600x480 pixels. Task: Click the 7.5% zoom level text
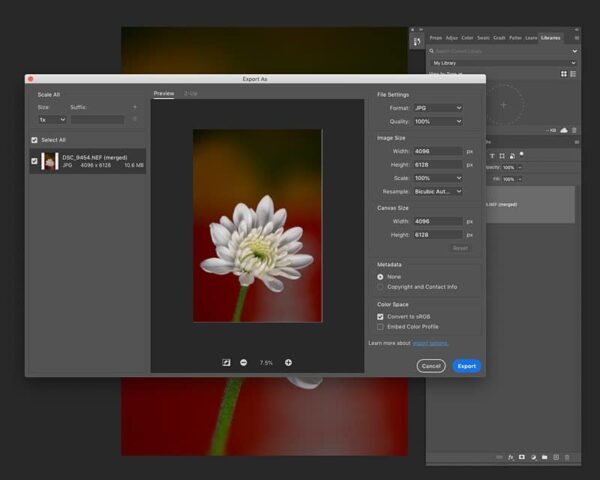point(266,362)
